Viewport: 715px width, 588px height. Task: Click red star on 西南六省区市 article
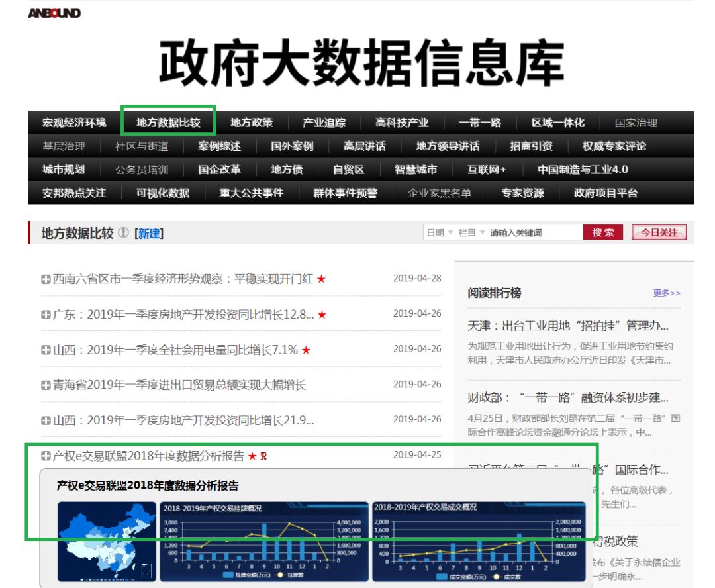pyautogui.click(x=322, y=279)
